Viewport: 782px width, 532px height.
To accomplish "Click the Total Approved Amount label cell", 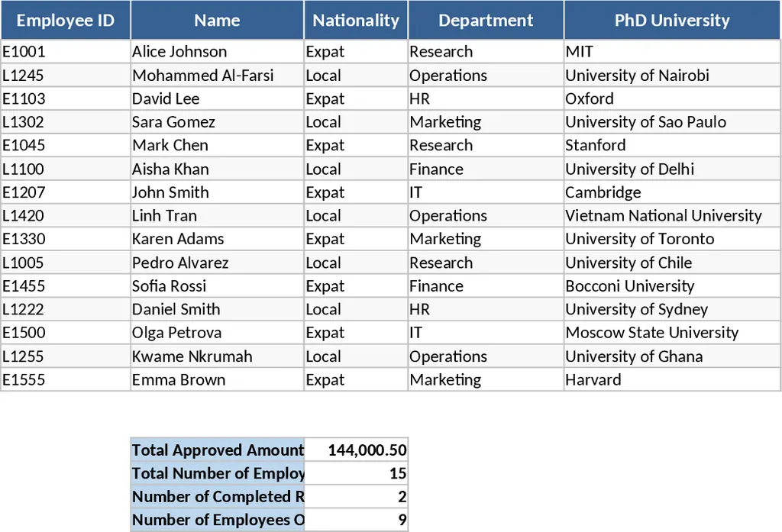I will (x=218, y=450).
